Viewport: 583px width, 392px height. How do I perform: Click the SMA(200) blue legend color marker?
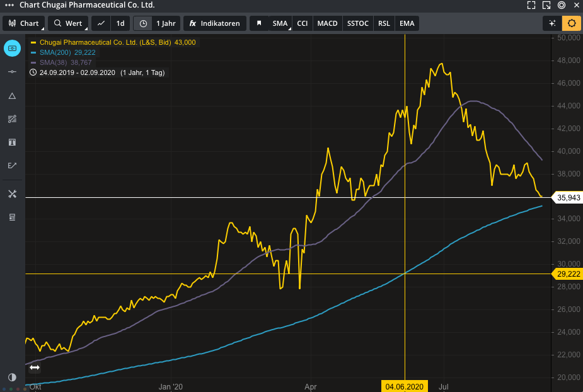(x=33, y=52)
